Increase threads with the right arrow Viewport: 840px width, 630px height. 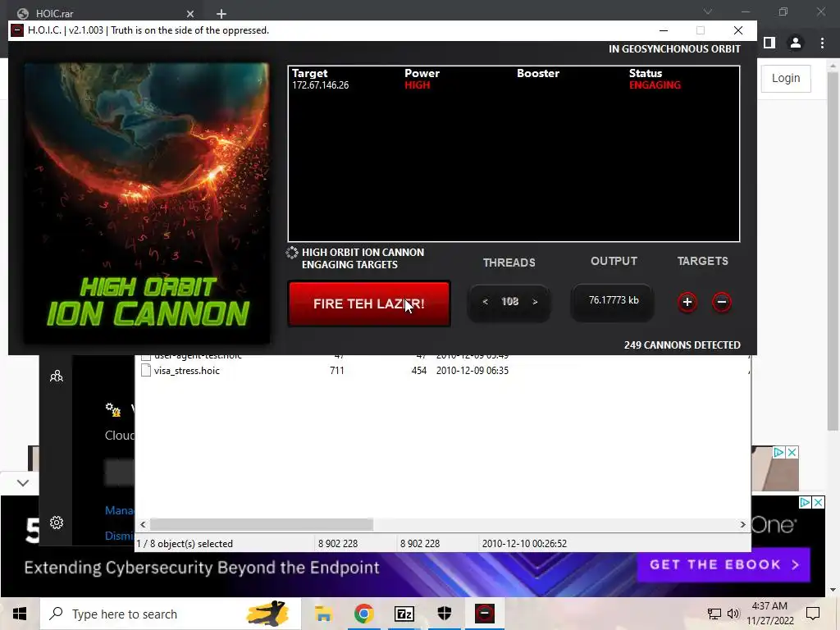pyautogui.click(x=535, y=302)
